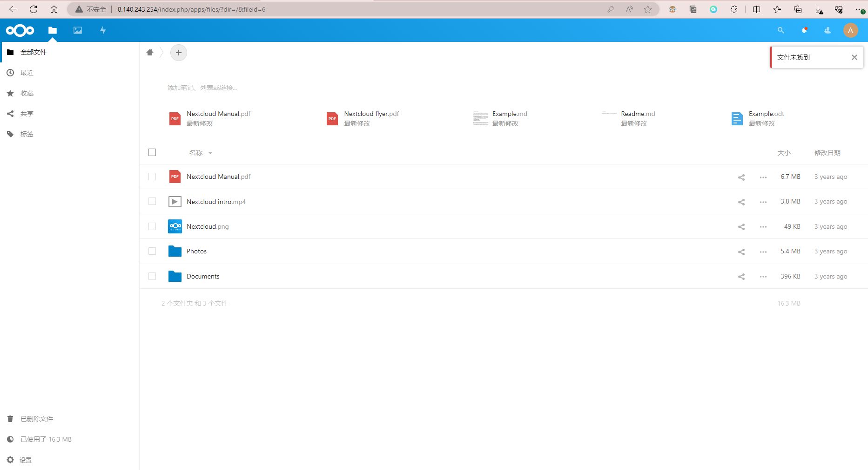Reload the page with browser refresh
The height and width of the screenshot is (470, 868).
pyautogui.click(x=34, y=9)
